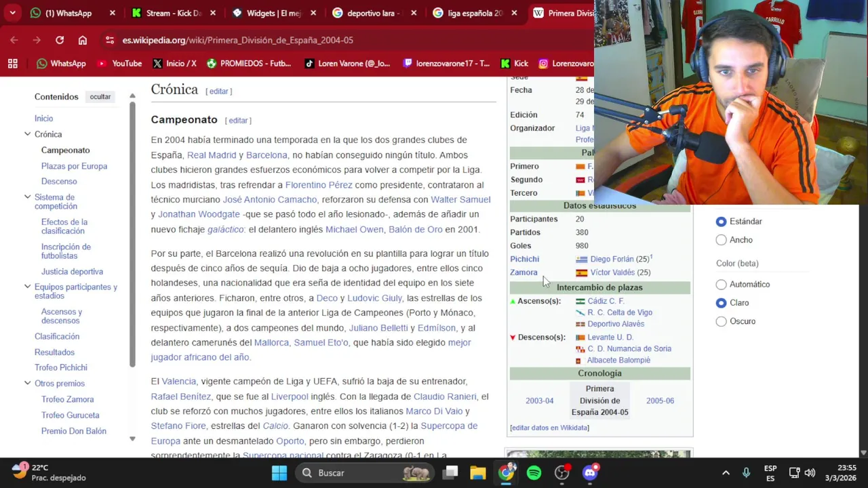Select the Automático color option
Viewport: 868px width, 488px height.
(x=721, y=285)
